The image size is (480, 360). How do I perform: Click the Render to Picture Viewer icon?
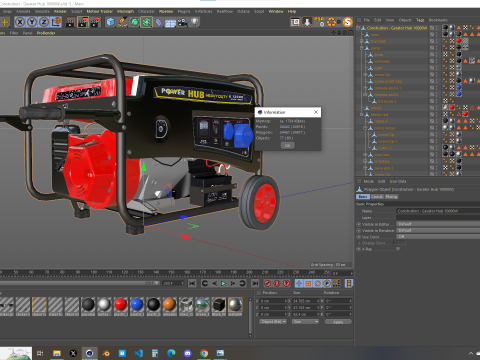pos(83,22)
